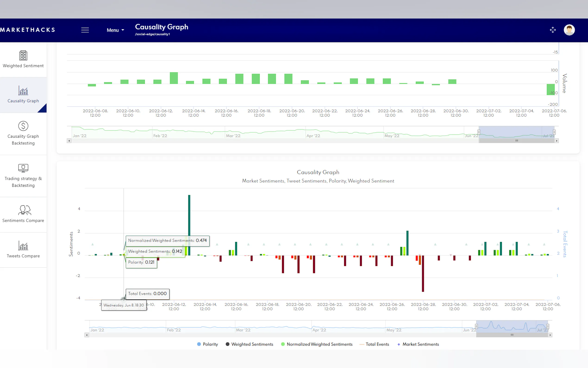588x368 pixels.
Task: Click the MARKETHACKS logo link
Action: pos(28,30)
